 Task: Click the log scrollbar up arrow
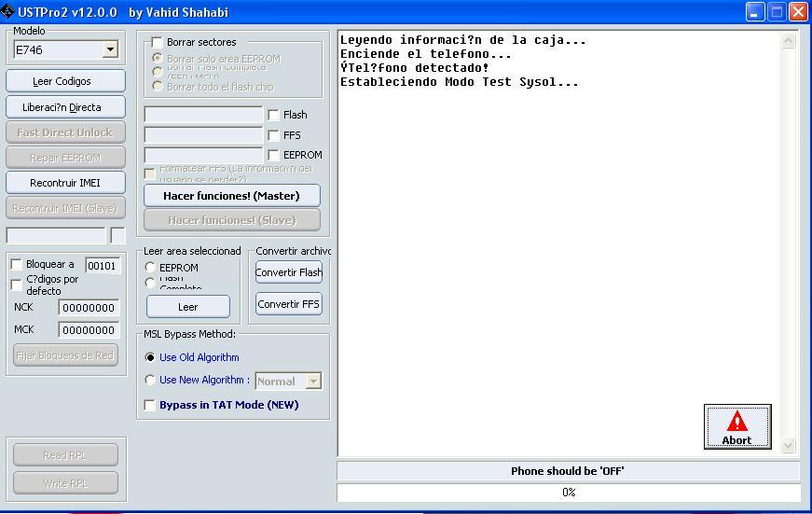point(788,41)
